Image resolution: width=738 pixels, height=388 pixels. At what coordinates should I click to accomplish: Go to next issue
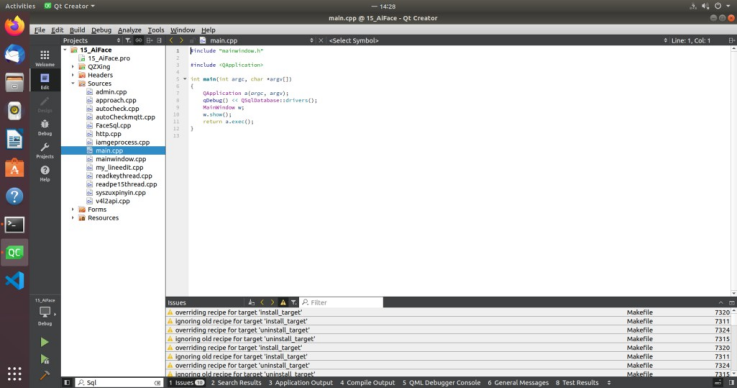pyautogui.click(x=272, y=302)
